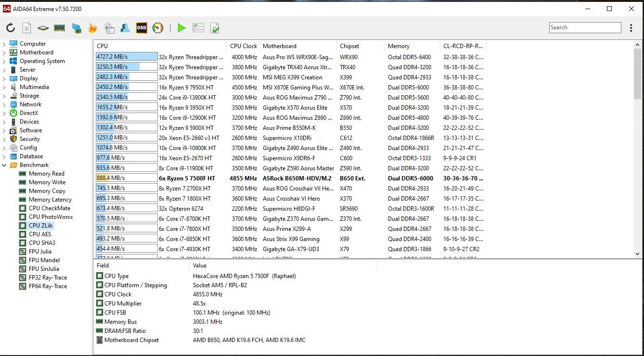This screenshot has height=356, width=644.
Task: Open the CPUID chip icon
Action: [43, 28]
